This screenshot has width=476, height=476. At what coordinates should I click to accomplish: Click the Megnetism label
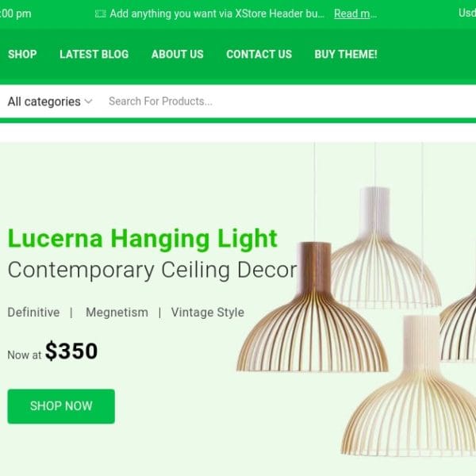(117, 313)
